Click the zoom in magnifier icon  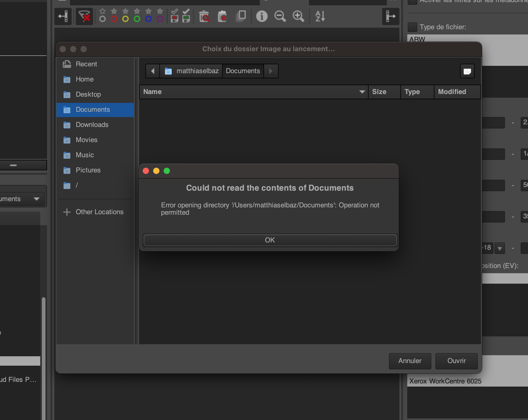298,16
